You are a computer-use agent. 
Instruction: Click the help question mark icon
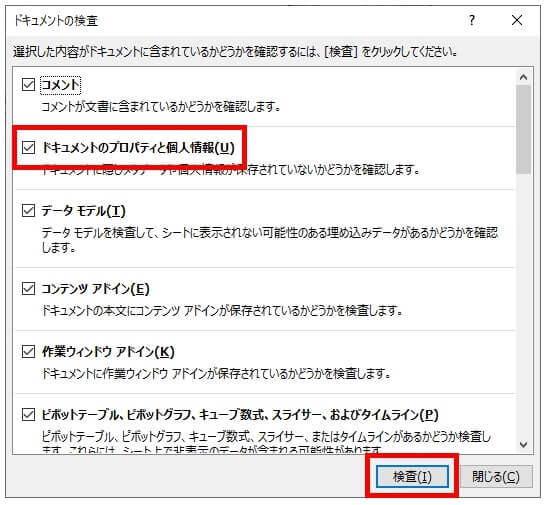pos(471,20)
